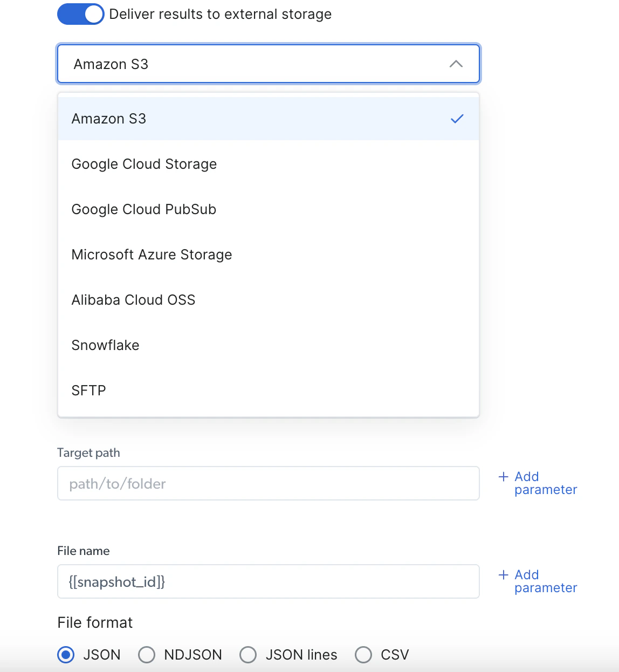Select Alibaba Cloud OSS from the dropdown

[133, 299]
